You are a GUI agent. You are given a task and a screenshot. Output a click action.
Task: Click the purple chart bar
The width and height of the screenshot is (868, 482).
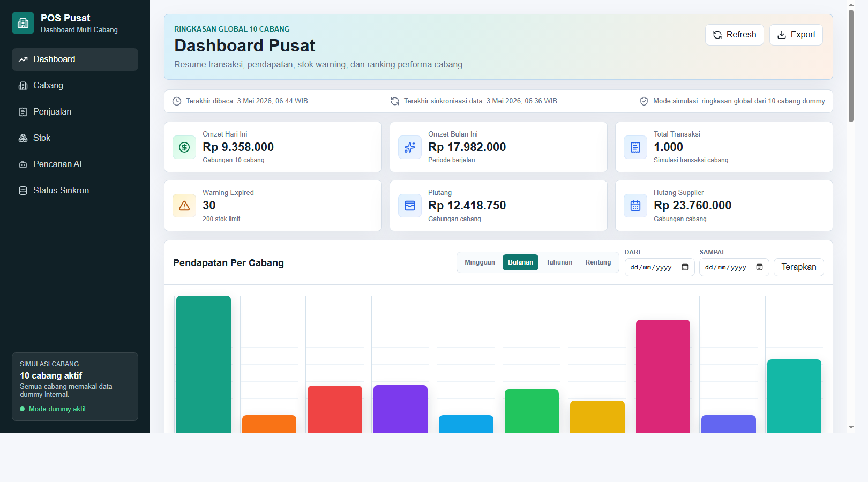(400, 409)
